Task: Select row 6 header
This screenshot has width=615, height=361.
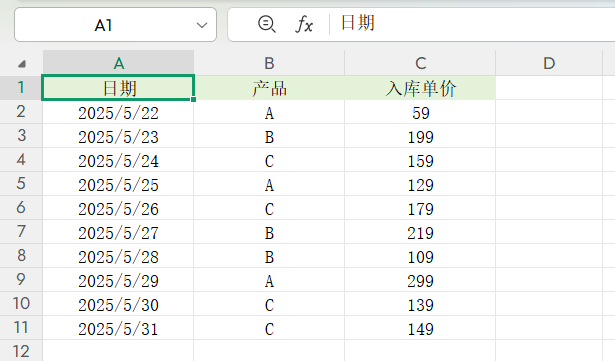Action: 21,208
